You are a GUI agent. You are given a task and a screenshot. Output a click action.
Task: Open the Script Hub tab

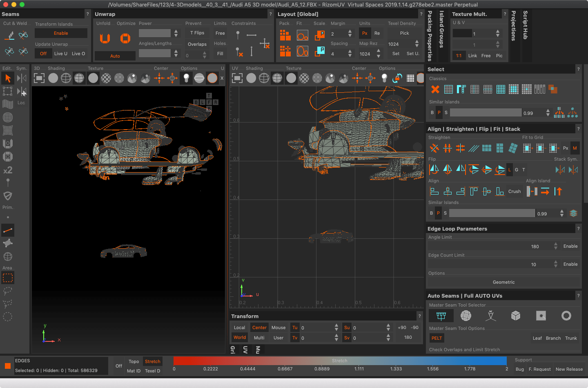(526, 25)
